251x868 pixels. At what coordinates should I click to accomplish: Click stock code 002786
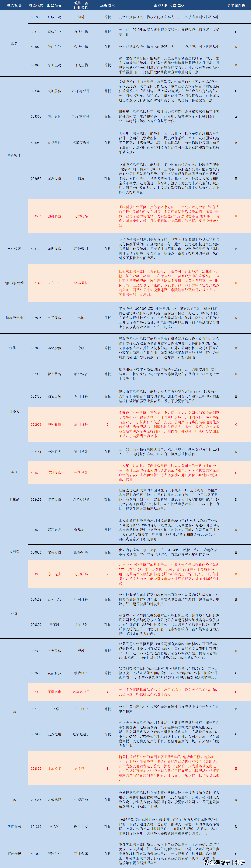pos(36,397)
